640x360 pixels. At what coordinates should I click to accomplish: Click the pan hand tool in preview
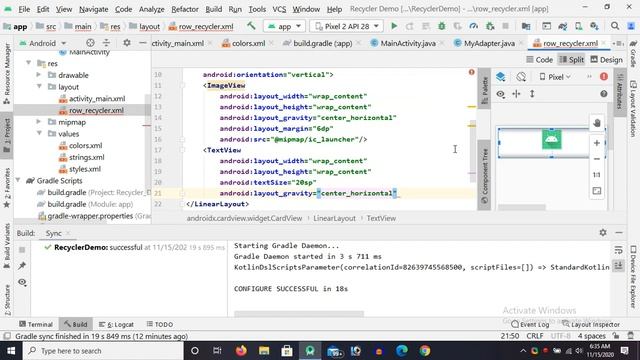[597, 123]
